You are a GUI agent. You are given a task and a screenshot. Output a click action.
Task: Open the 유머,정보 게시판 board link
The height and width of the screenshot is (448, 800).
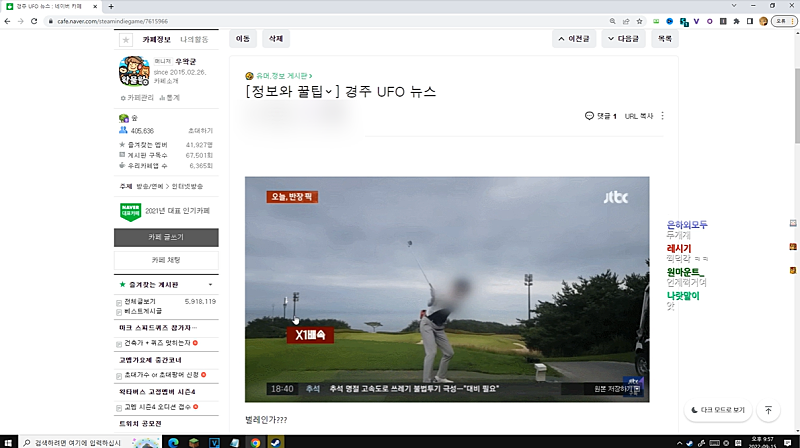[x=284, y=76]
